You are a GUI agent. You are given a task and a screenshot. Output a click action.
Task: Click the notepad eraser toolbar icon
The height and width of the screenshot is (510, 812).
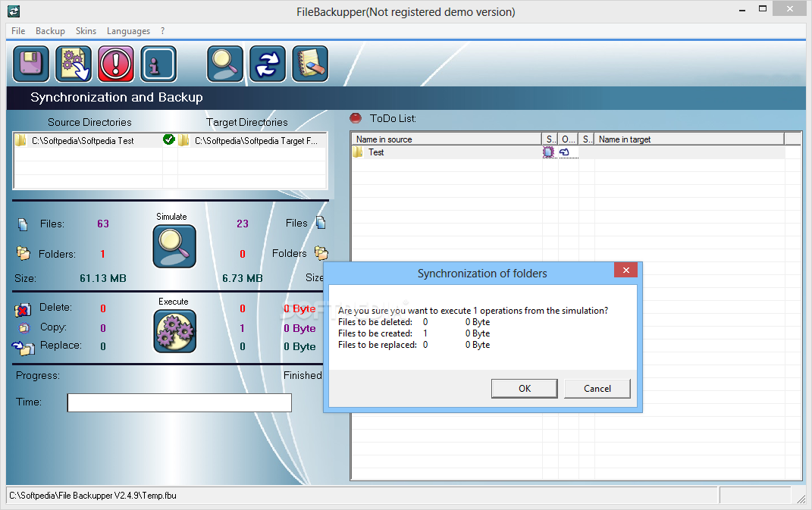[310, 64]
